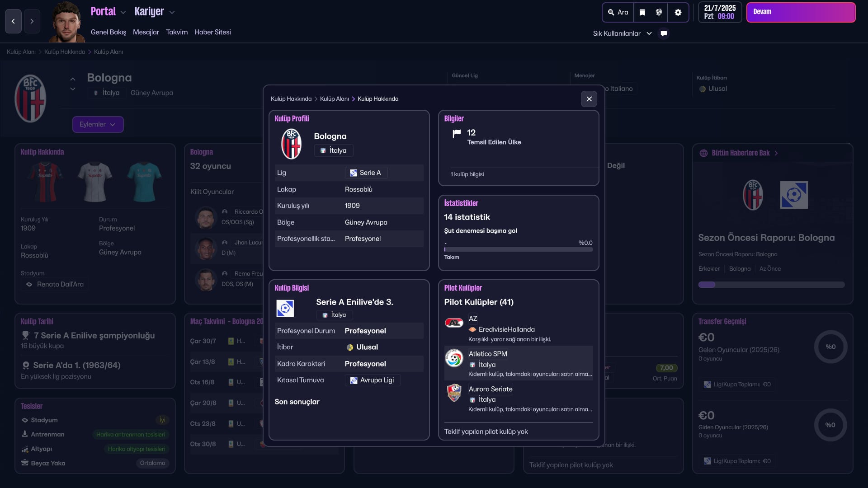Click the Serie A league link
The width and height of the screenshot is (868, 488).
(x=366, y=173)
